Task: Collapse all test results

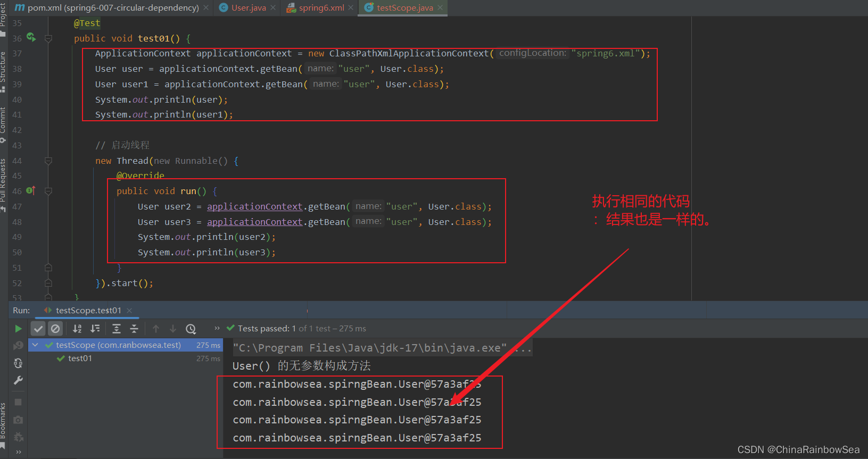Action: coord(134,329)
